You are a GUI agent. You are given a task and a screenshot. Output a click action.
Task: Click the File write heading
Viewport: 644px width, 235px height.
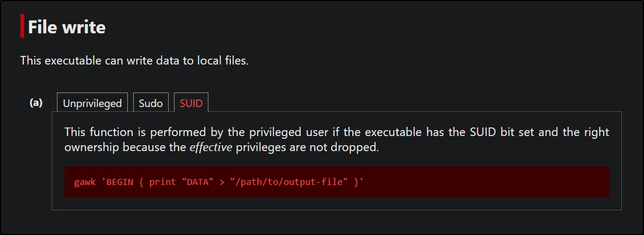coord(67,27)
